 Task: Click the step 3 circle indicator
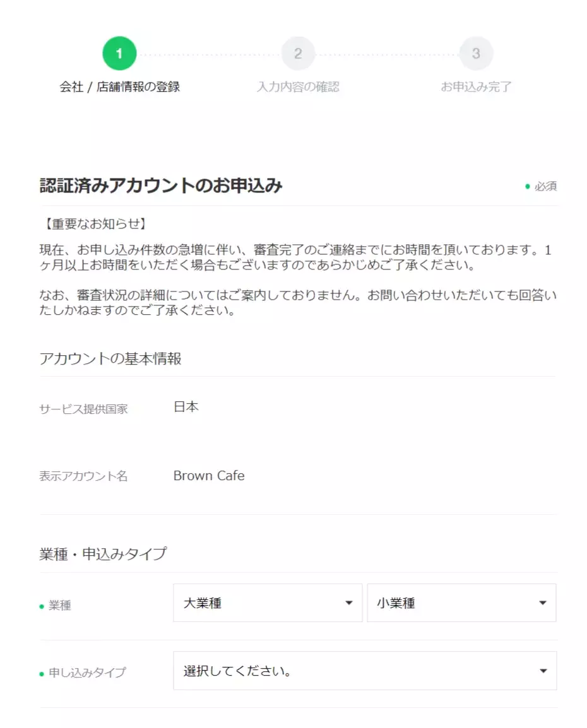476,54
